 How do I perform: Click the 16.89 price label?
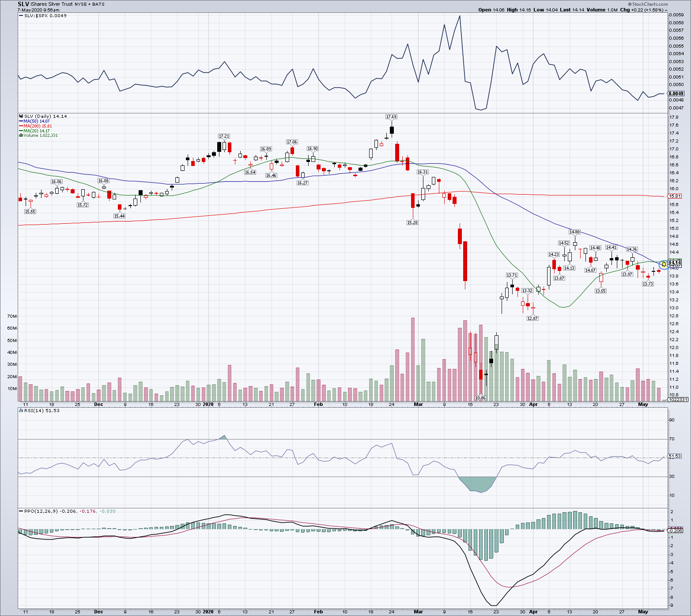(x=266, y=149)
